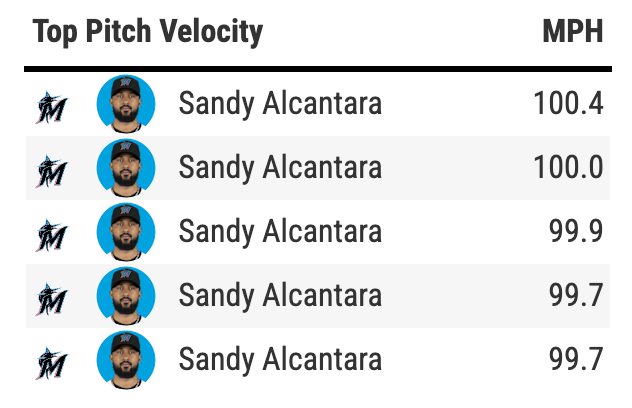
Task: Select headshot in the fourth row
Action: pos(126,296)
